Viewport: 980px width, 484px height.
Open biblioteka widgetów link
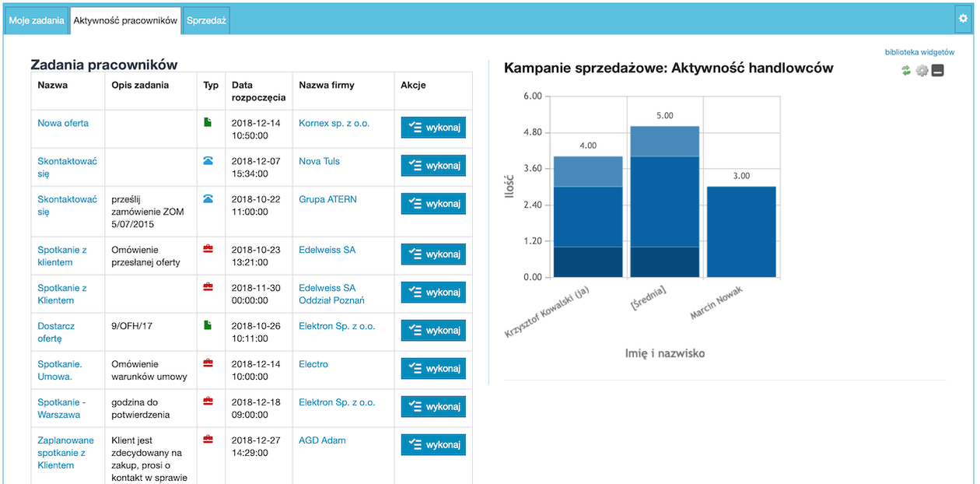click(x=919, y=53)
